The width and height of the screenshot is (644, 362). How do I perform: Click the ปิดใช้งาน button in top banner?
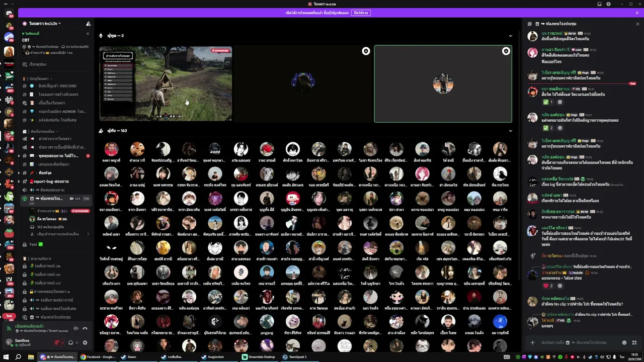coord(360,13)
